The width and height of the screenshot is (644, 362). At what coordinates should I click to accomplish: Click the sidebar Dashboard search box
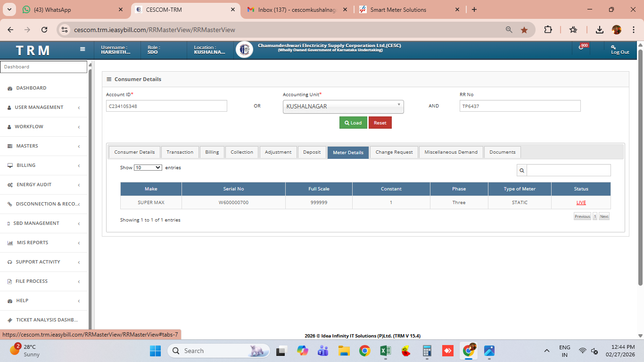[43, 67]
